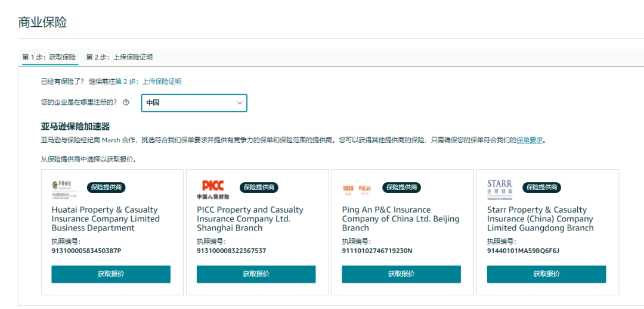Image resolution: width=644 pixels, height=309 pixels.
Task: Click the help icon beside the registration question
Action: [126, 102]
